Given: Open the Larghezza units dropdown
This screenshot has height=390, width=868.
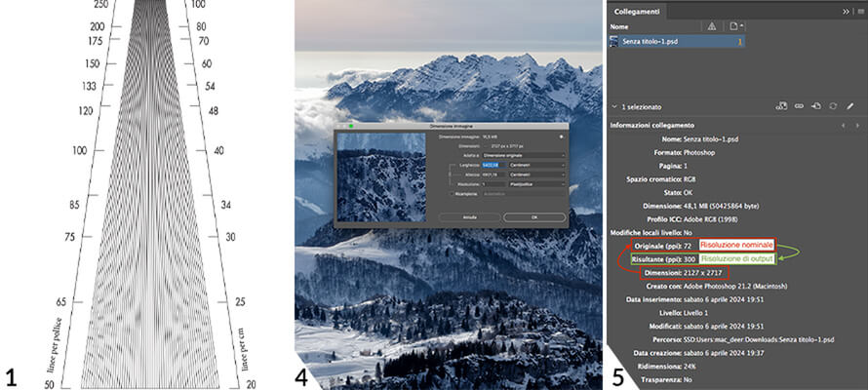Looking at the screenshot, I should (x=538, y=164).
